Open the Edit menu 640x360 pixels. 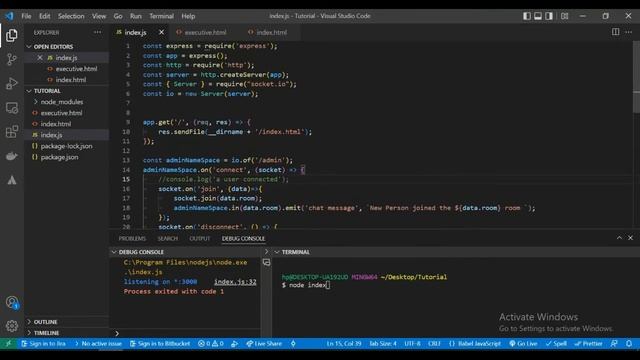[44, 16]
